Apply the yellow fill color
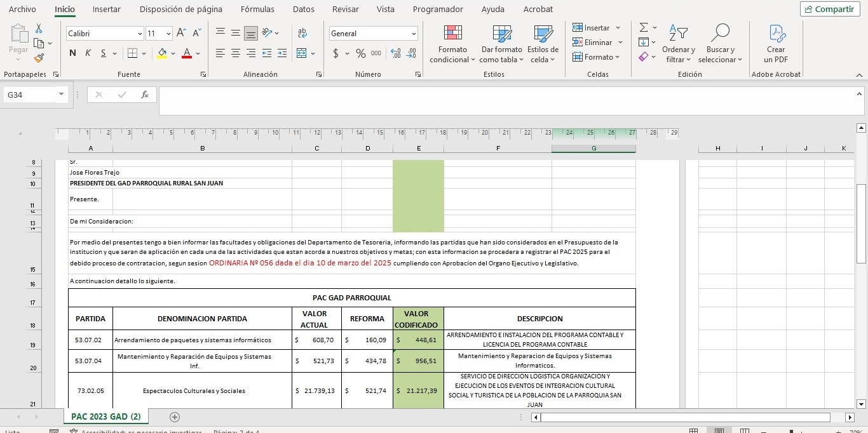 (x=162, y=53)
